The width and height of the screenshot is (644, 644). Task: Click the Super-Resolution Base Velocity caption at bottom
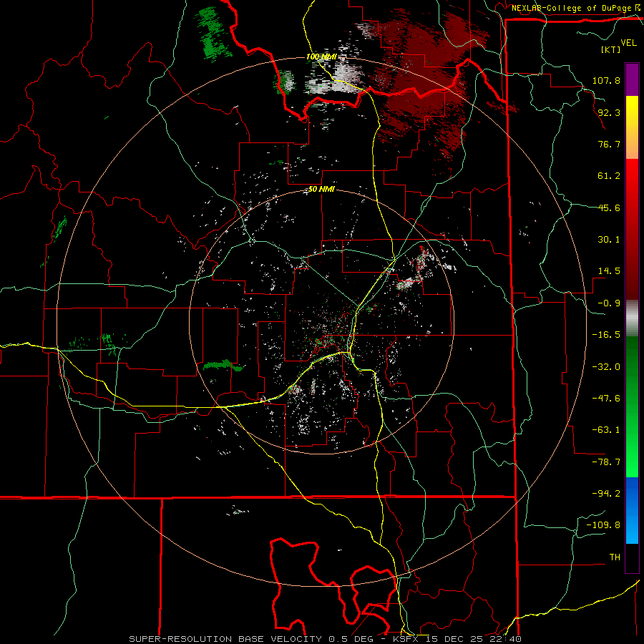tap(326, 639)
